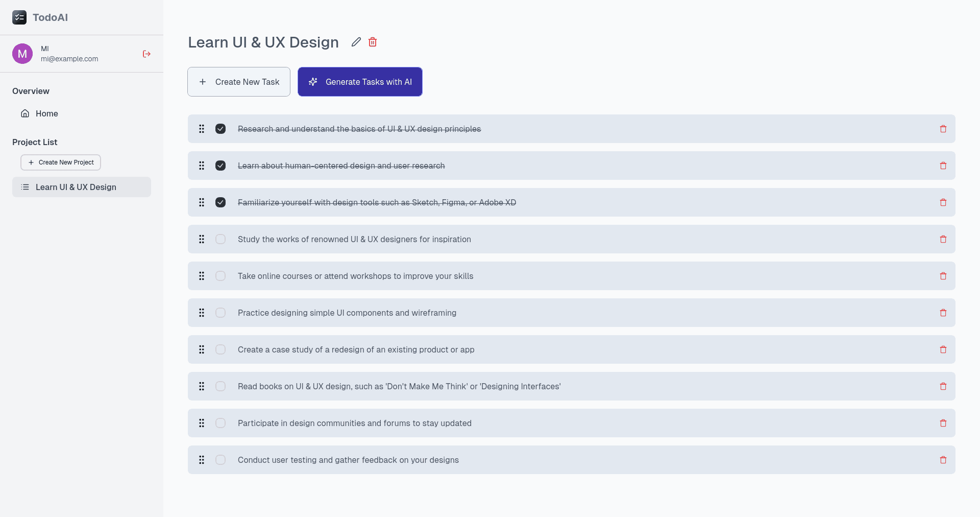Open Home in the sidebar
This screenshot has width=980, height=517.
(x=46, y=113)
